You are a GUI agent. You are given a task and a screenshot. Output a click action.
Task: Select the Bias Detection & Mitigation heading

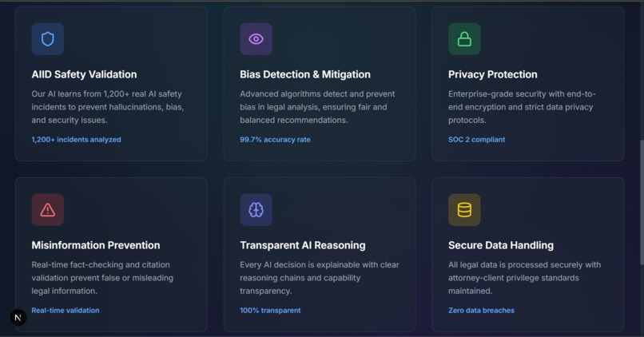(305, 74)
